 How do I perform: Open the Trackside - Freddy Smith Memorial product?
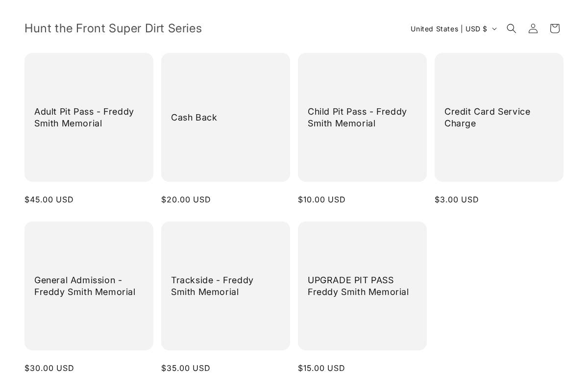[x=212, y=286]
